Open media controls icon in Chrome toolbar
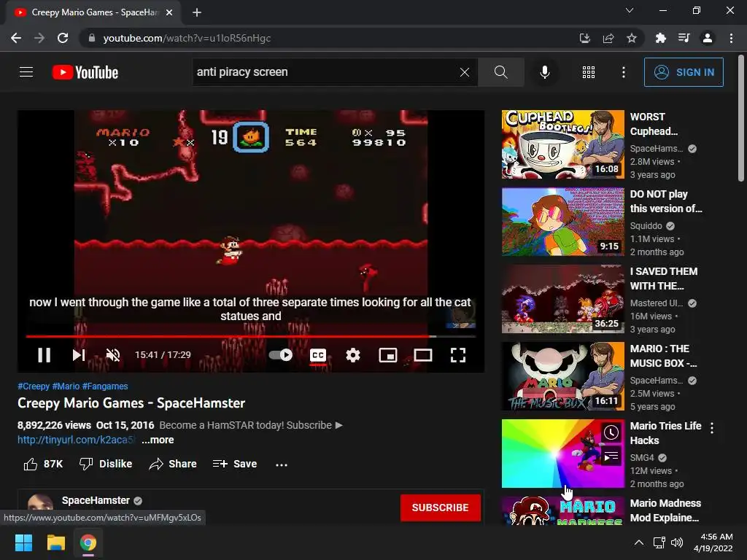 pos(684,38)
